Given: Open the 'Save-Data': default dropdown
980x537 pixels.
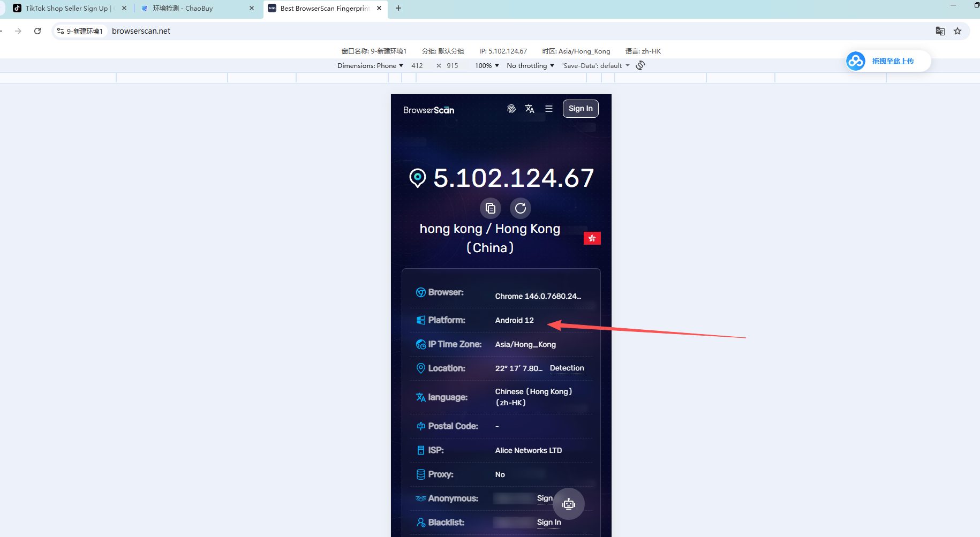Looking at the screenshot, I should coord(595,65).
